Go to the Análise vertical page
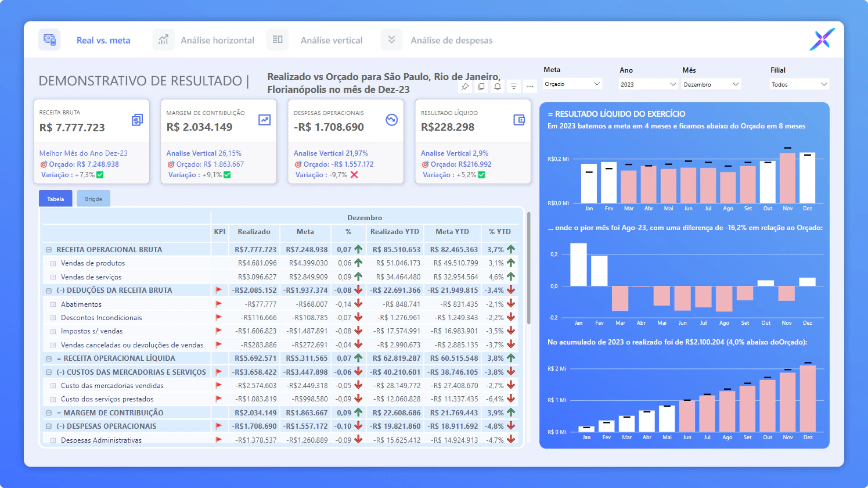This screenshot has height=488, width=868. coord(332,40)
